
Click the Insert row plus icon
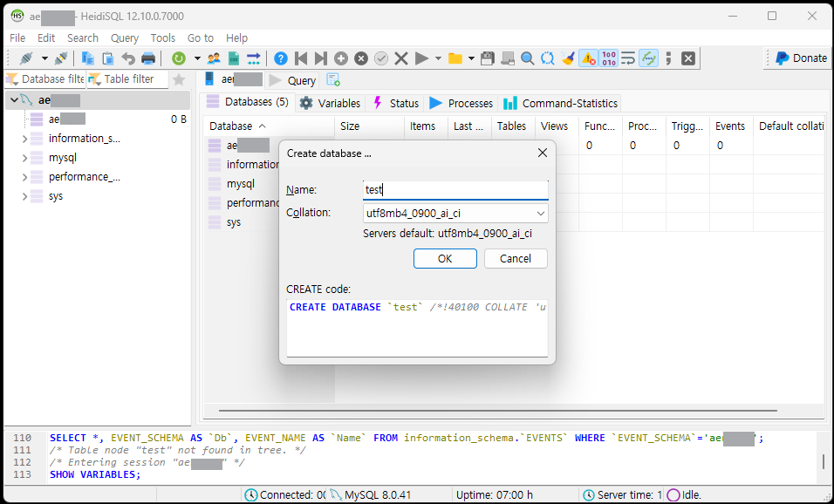click(x=341, y=58)
